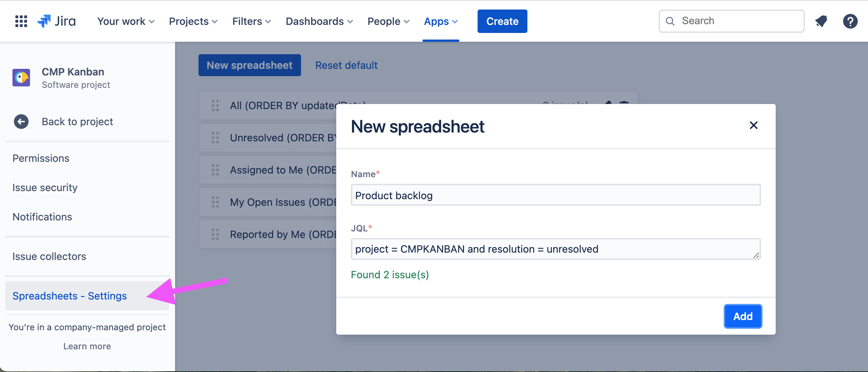Click the drag handle of My Open Issues
The width and height of the screenshot is (868, 372).
pyautogui.click(x=215, y=202)
